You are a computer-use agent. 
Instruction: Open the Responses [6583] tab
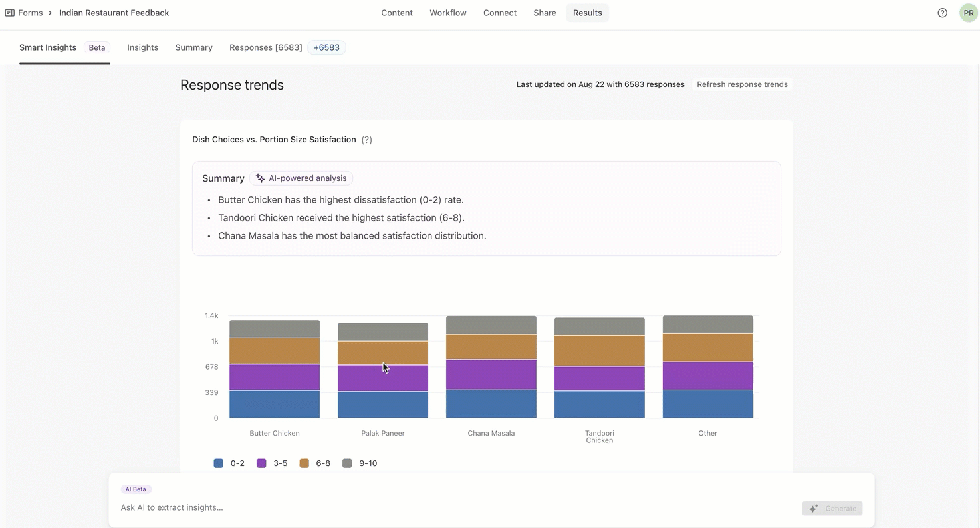pyautogui.click(x=265, y=47)
